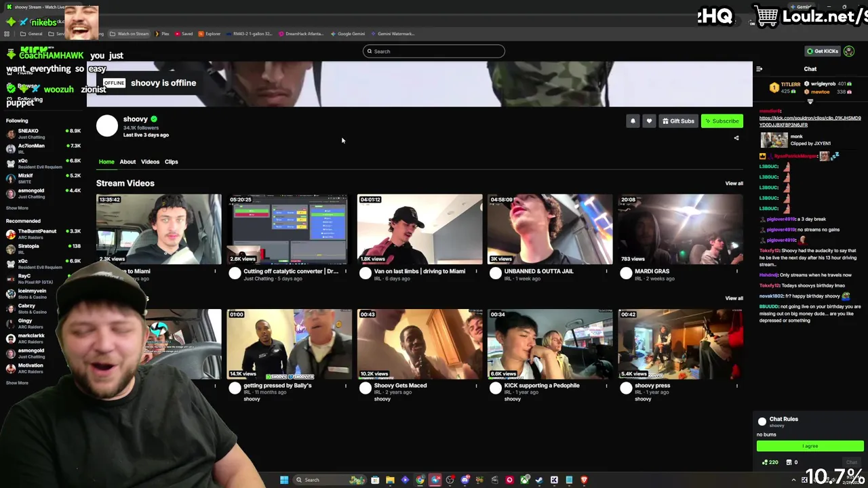Toggle the notification bell for shoovy
This screenshot has width=868, height=488.
pos(633,121)
